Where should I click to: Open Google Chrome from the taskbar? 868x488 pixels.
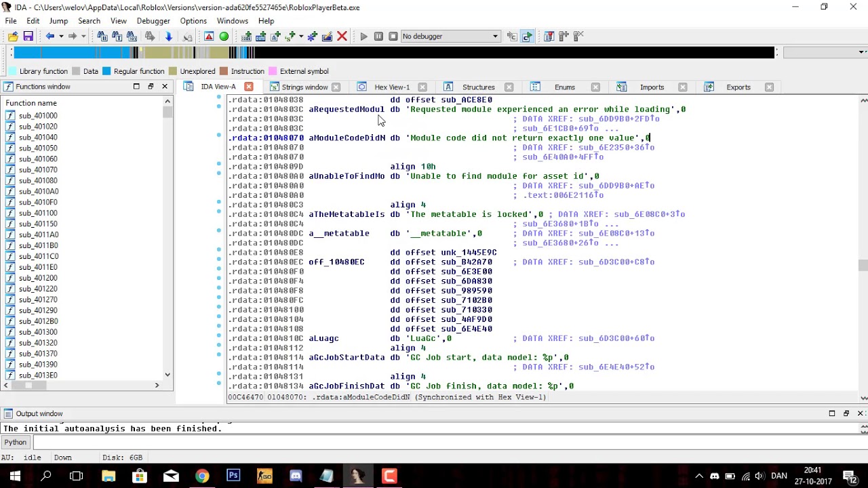point(202,476)
